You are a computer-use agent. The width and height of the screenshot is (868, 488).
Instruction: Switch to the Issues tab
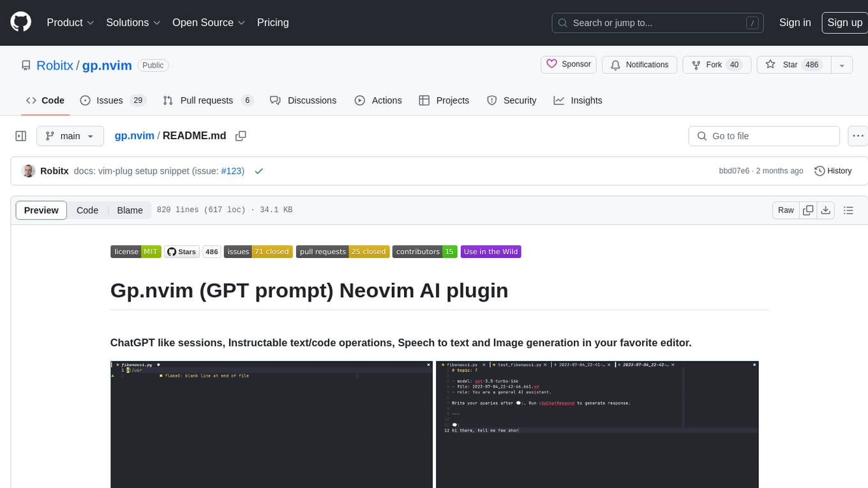(x=113, y=100)
